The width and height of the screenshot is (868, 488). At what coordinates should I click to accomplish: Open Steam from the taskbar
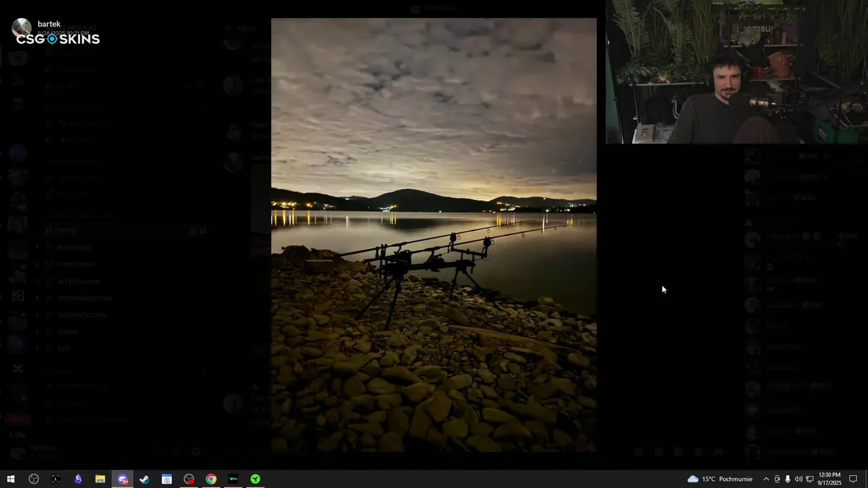coord(144,479)
